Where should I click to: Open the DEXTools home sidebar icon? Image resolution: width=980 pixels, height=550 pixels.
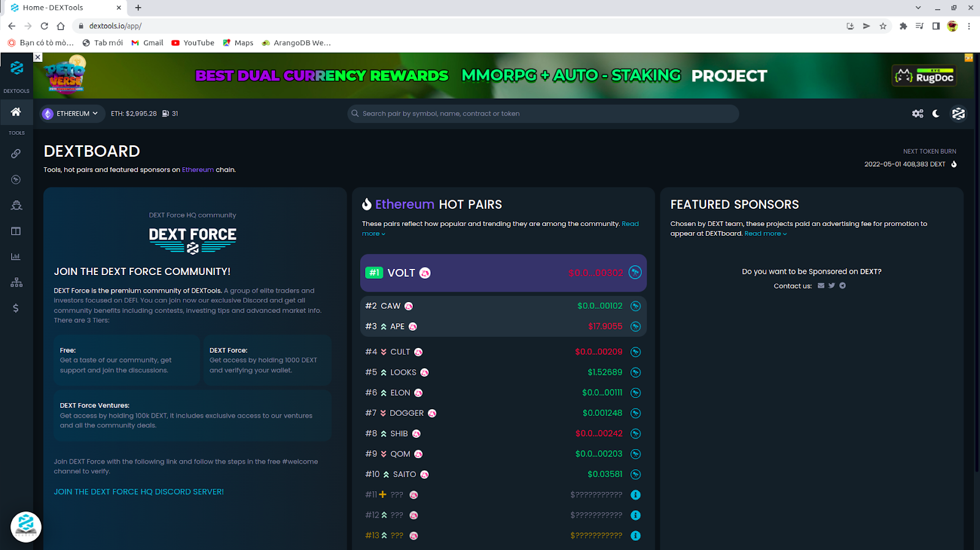point(16,112)
